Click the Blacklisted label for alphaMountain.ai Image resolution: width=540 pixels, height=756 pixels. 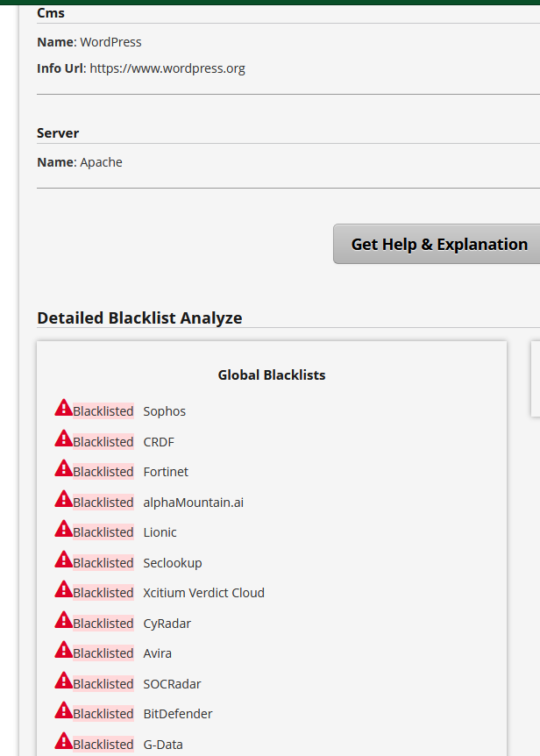[103, 503]
